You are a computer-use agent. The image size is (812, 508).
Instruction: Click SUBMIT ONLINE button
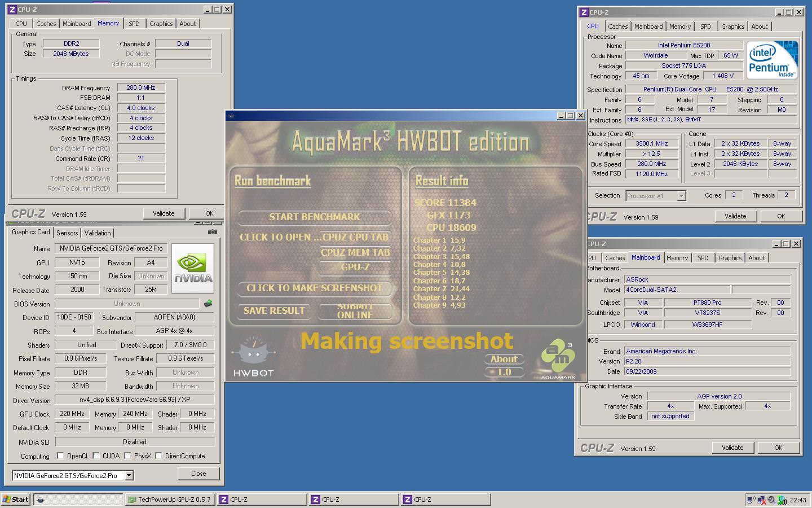tap(355, 311)
